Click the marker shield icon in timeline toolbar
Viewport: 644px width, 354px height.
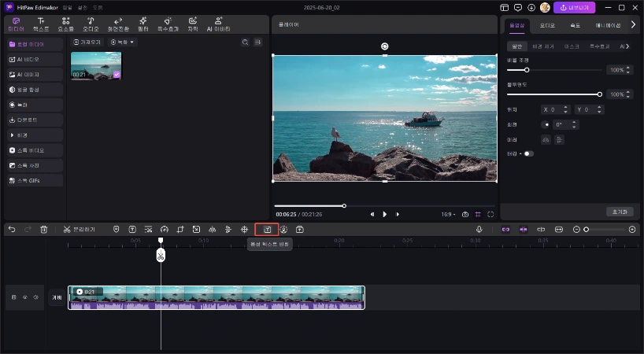coord(117,229)
